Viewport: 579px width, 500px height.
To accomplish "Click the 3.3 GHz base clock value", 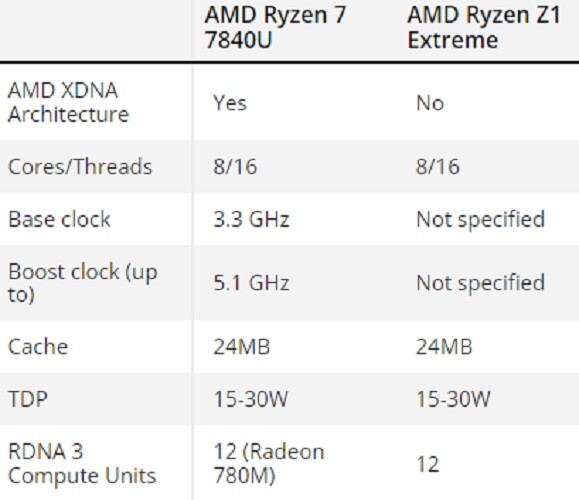I will click(251, 219).
